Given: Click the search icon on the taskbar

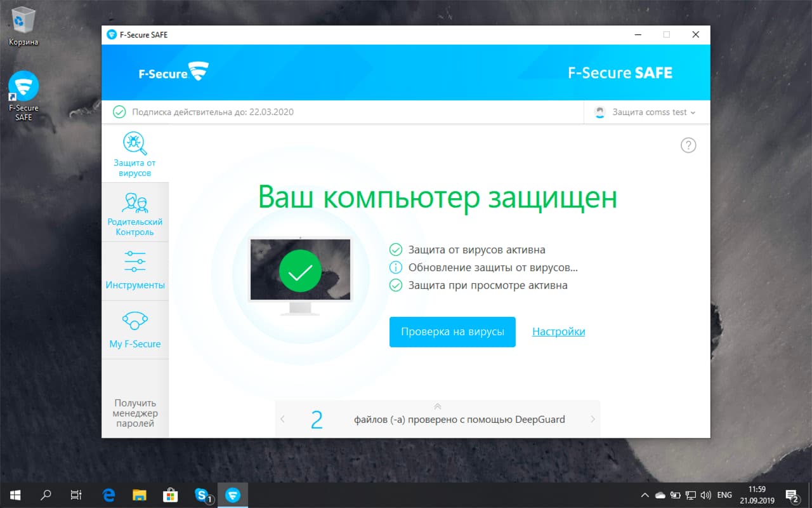Looking at the screenshot, I should [x=44, y=495].
